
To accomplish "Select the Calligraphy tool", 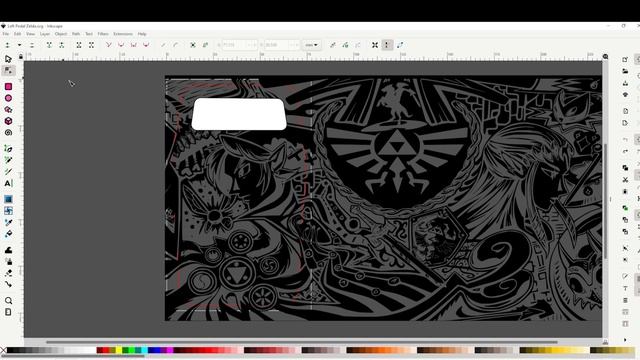I will click(x=8, y=171).
